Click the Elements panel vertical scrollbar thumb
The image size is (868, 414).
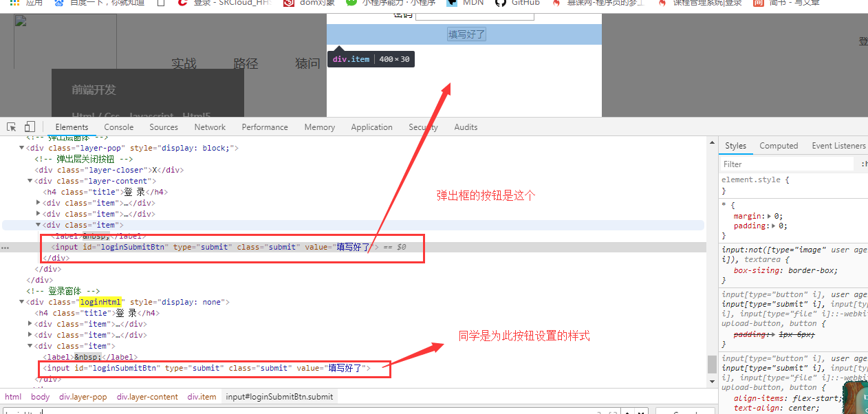point(712,364)
